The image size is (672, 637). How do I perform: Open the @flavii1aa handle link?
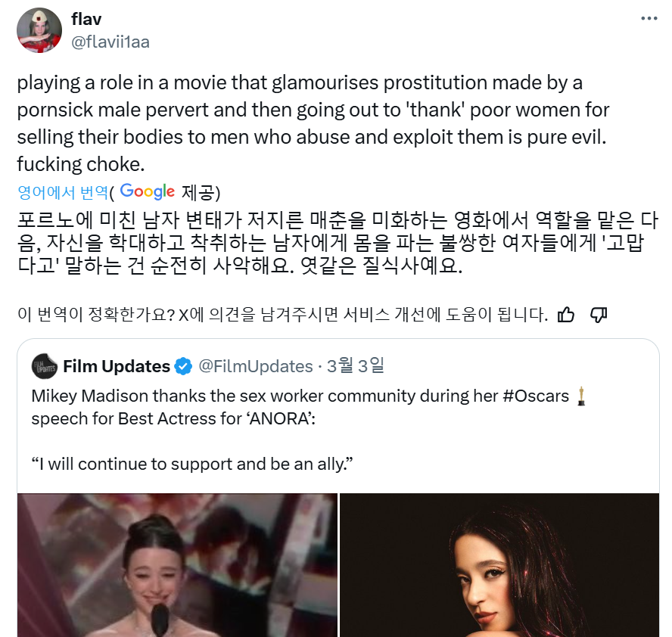click(x=110, y=42)
